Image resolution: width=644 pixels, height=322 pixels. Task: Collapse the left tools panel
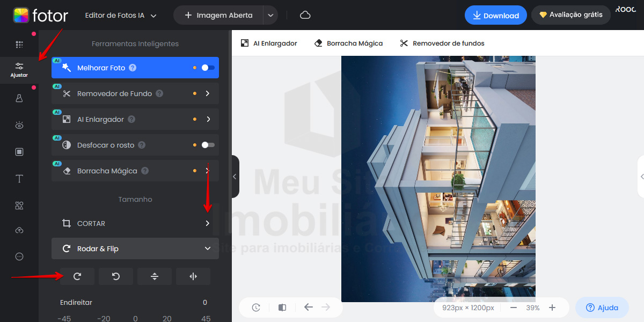pyautogui.click(x=235, y=177)
